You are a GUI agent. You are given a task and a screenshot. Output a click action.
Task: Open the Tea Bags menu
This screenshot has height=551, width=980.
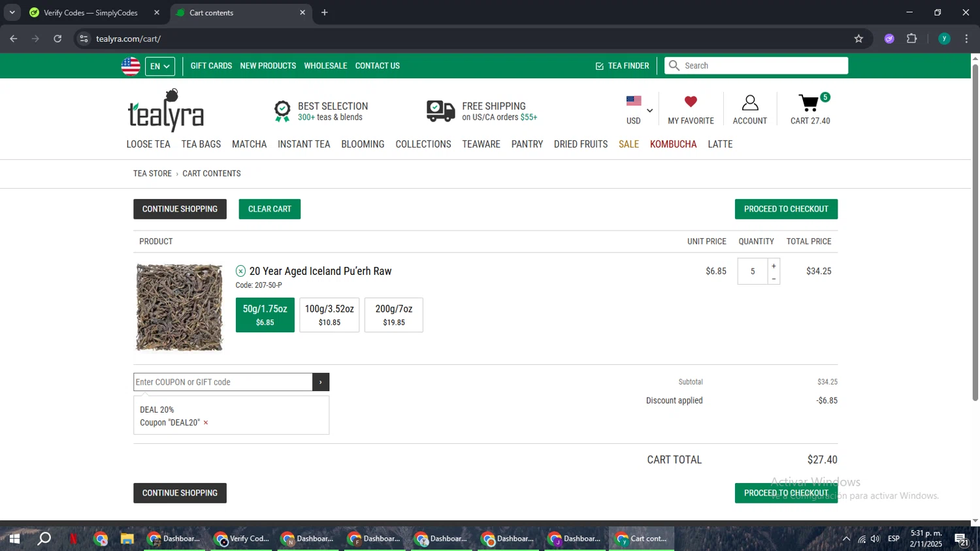tap(201, 144)
